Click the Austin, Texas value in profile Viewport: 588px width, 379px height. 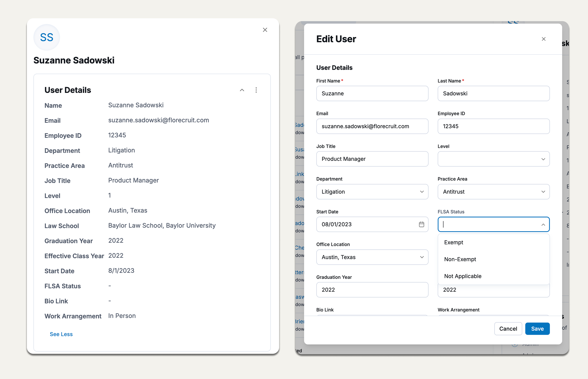(x=128, y=210)
